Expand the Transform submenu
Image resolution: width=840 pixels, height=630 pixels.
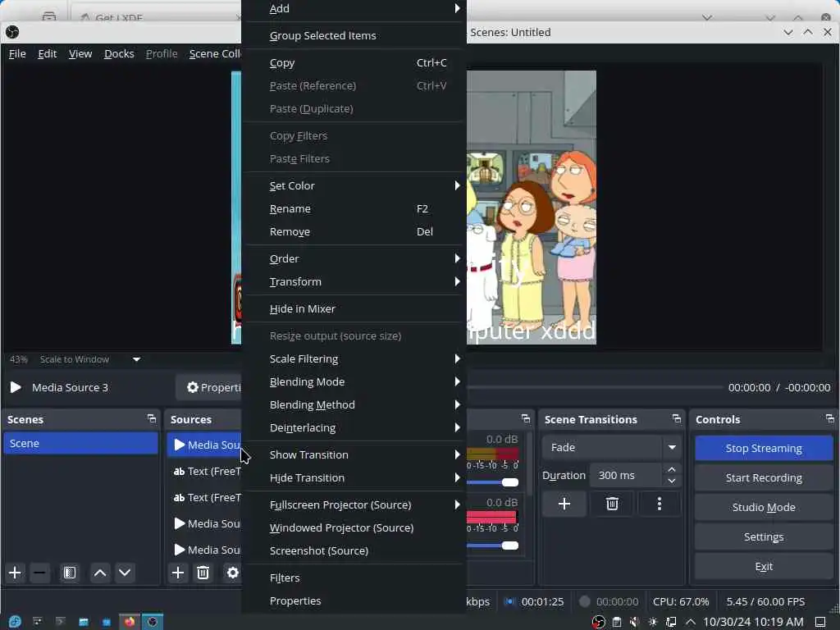coord(354,281)
